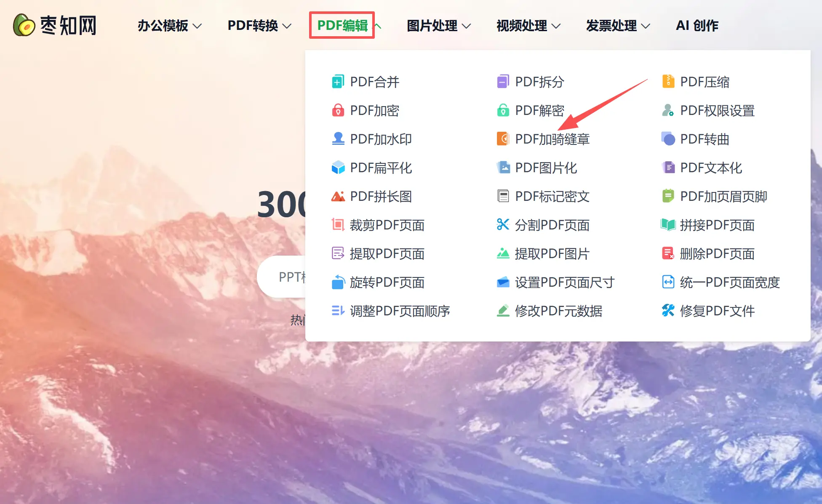Click the 旋转PDF页面 rotate icon
822x504 pixels.
coord(338,282)
